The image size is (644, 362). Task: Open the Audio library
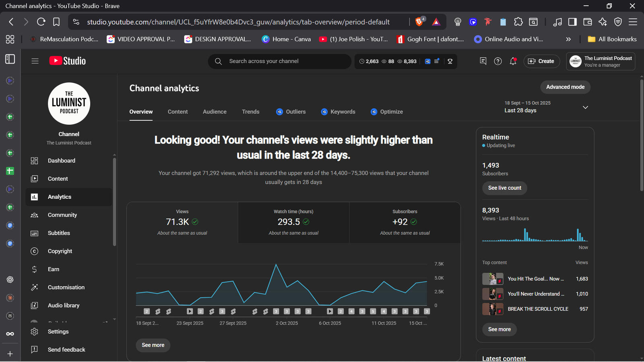[69, 305]
